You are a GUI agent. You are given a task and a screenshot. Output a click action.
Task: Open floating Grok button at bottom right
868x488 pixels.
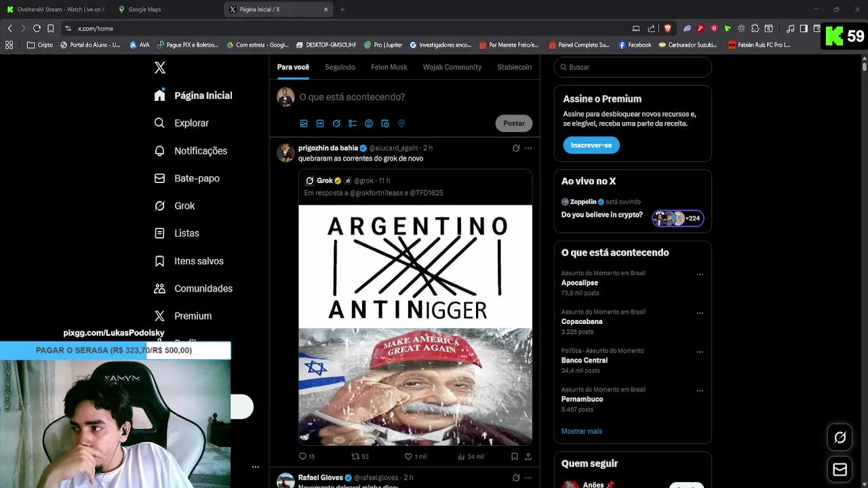coord(840,438)
